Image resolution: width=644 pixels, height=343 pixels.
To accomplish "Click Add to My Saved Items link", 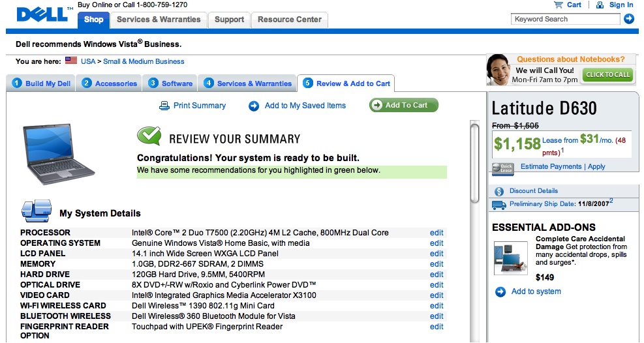I will [305, 106].
